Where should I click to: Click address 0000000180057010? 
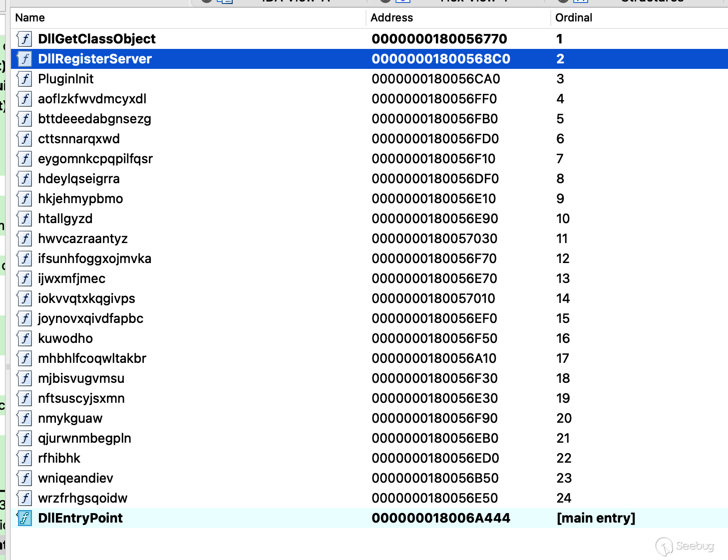(x=433, y=298)
